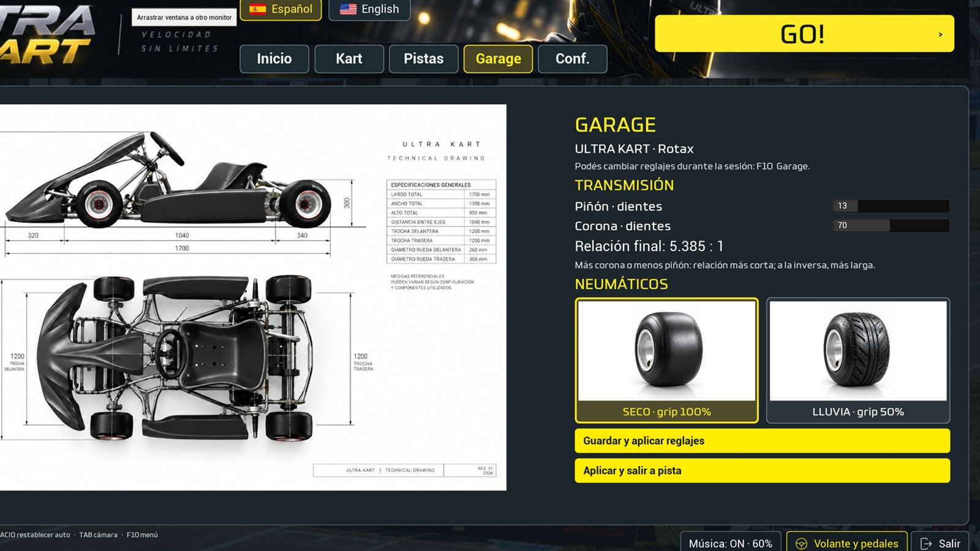Click the TAB cámara hint text

coord(98,534)
